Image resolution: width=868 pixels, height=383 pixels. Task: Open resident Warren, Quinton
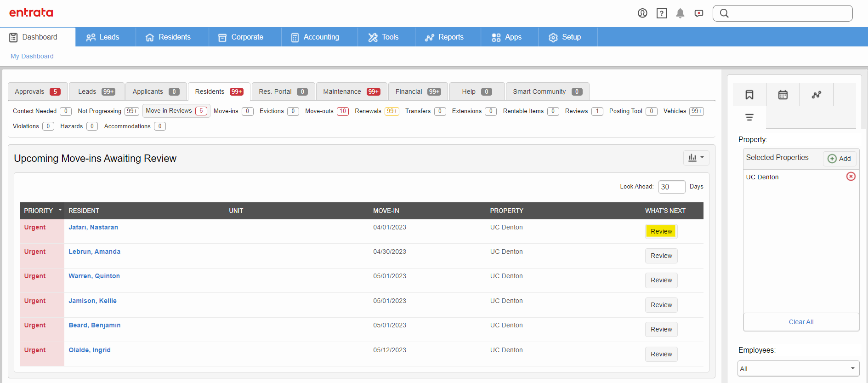click(94, 276)
